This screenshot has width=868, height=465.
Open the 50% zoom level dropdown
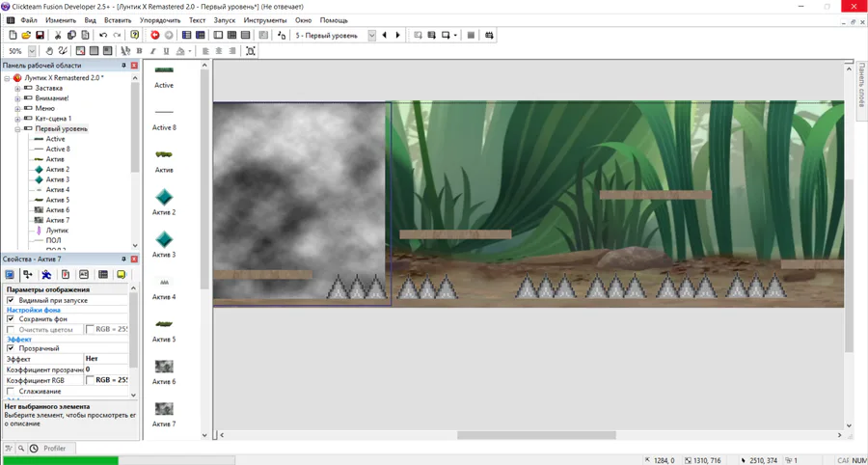(x=32, y=51)
